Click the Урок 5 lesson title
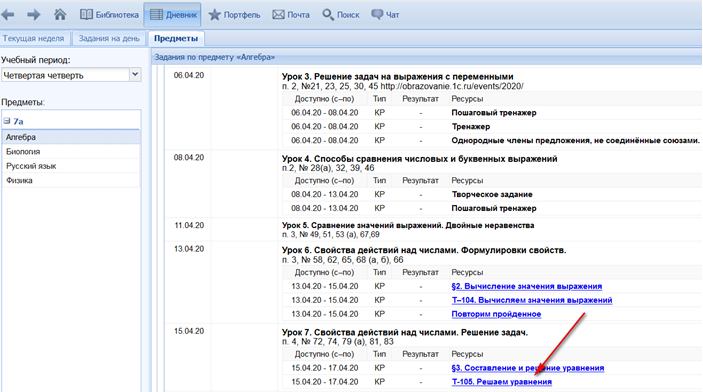 (408, 225)
